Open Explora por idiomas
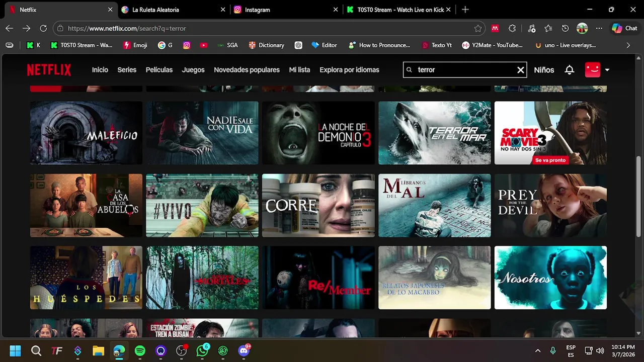Viewport: 644px width, 362px height. [x=349, y=70]
